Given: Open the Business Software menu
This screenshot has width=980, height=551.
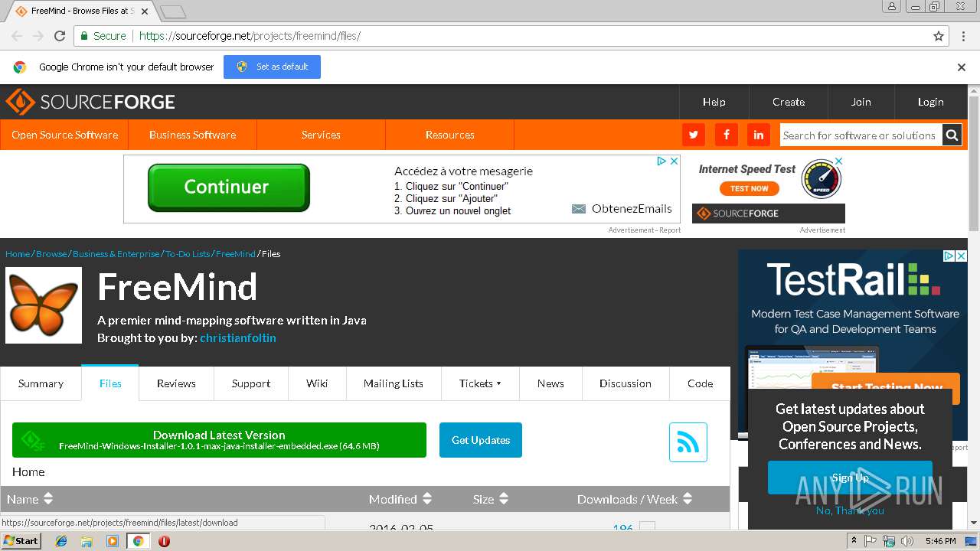Looking at the screenshot, I should (192, 135).
